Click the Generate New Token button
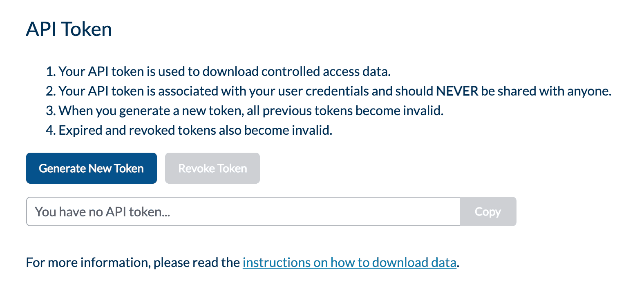644x307 pixels. 91,168
